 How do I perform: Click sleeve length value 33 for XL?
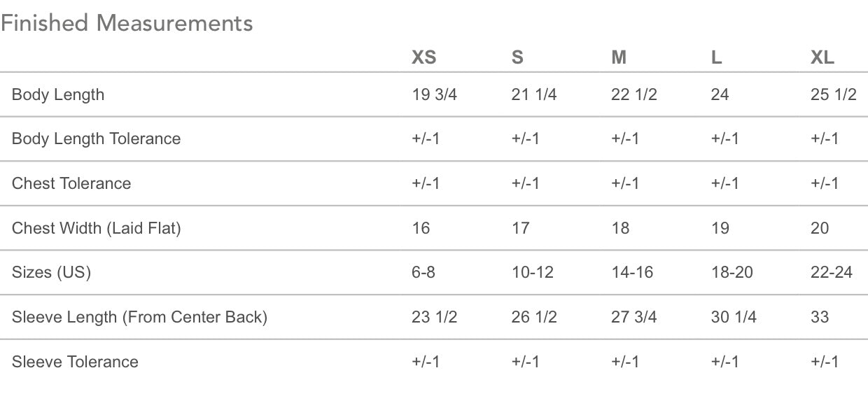820,317
